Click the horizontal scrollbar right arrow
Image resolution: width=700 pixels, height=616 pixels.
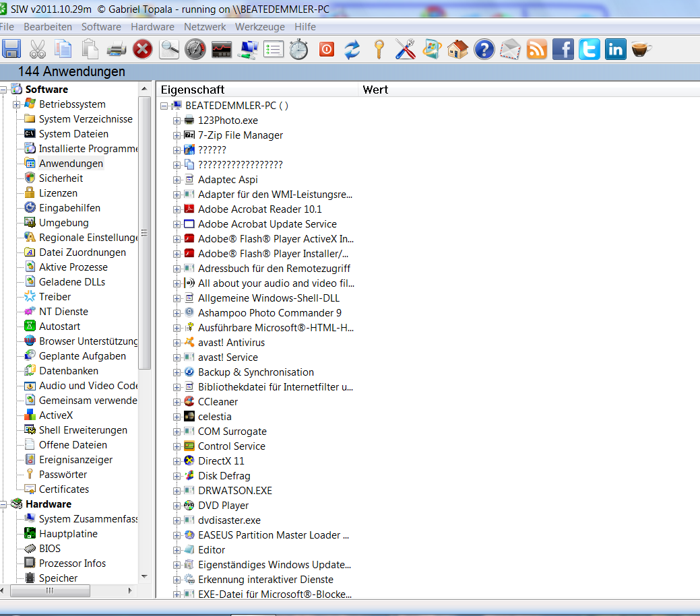(x=130, y=590)
